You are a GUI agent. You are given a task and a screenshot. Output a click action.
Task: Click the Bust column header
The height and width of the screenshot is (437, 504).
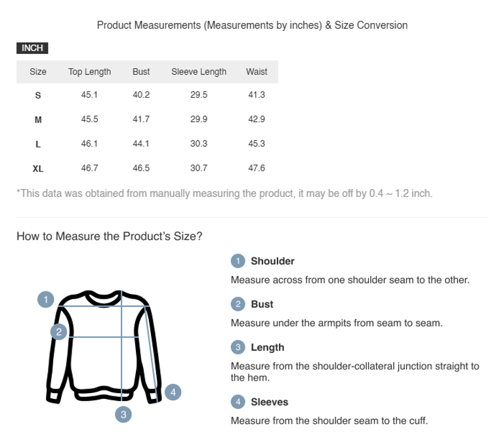pos(141,72)
